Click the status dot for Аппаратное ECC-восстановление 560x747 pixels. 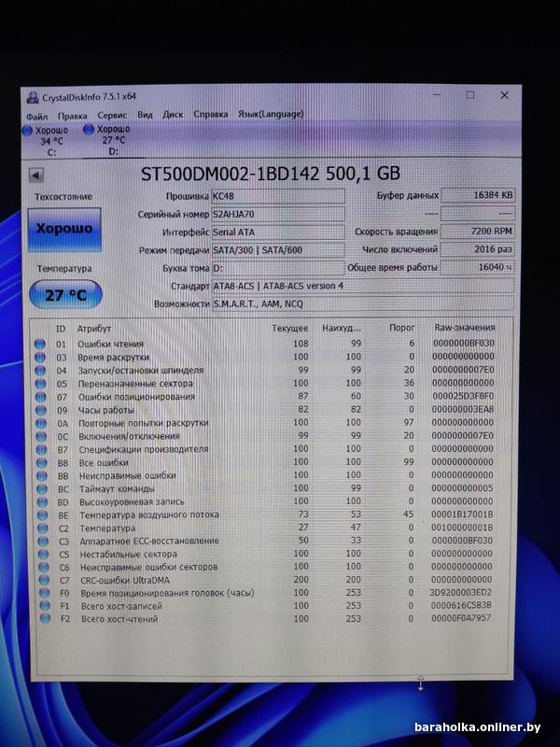pos(43,542)
